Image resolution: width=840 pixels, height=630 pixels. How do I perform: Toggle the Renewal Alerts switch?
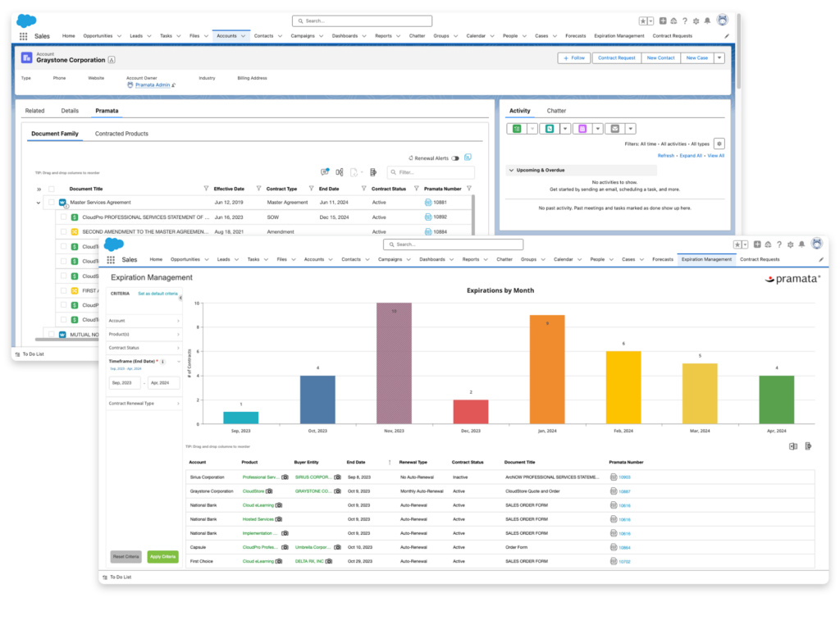click(x=455, y=158)
